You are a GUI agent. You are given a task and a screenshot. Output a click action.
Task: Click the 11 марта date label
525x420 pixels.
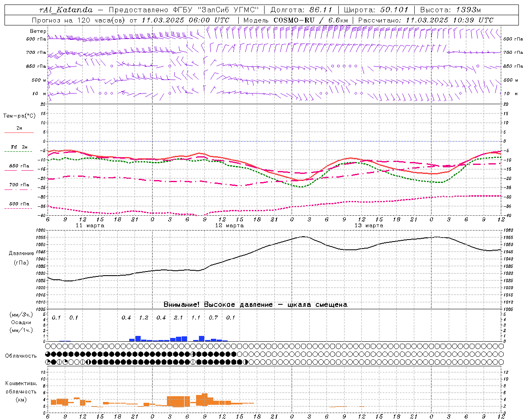[90, 226]
